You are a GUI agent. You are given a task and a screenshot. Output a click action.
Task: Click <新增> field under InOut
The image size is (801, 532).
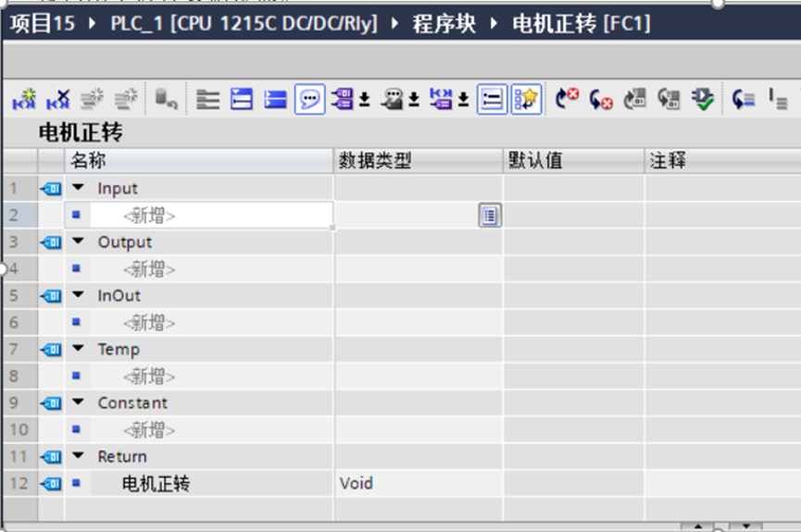pos(211,323)
